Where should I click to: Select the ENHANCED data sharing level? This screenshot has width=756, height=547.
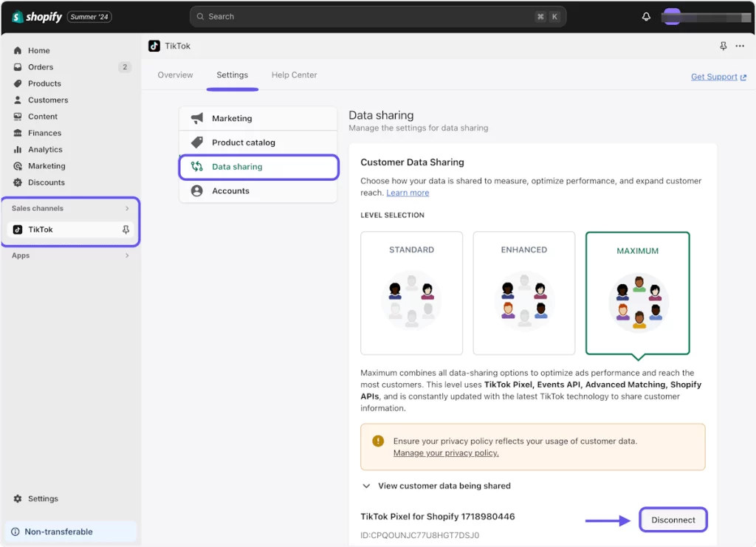[x=524, y=293]
